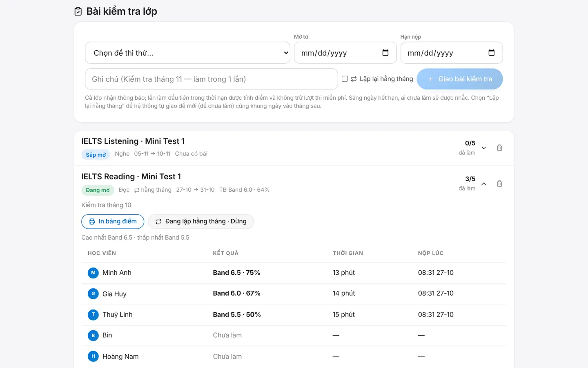Viewport: 588px width, 368px height.
Task: Click the Kiểm tra tháng 10 note text
Action: point(106,205)
